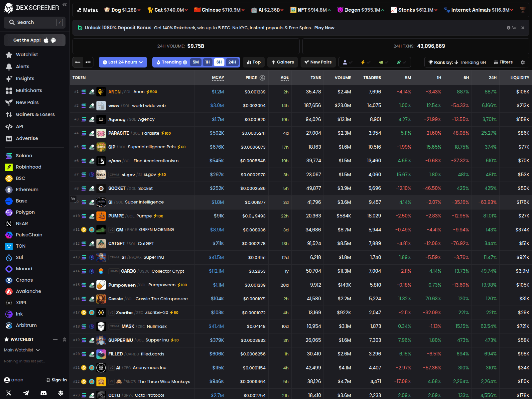The image size is (532, 399).
Task: Switch to expanded row layout view
Action: [88, 62]
